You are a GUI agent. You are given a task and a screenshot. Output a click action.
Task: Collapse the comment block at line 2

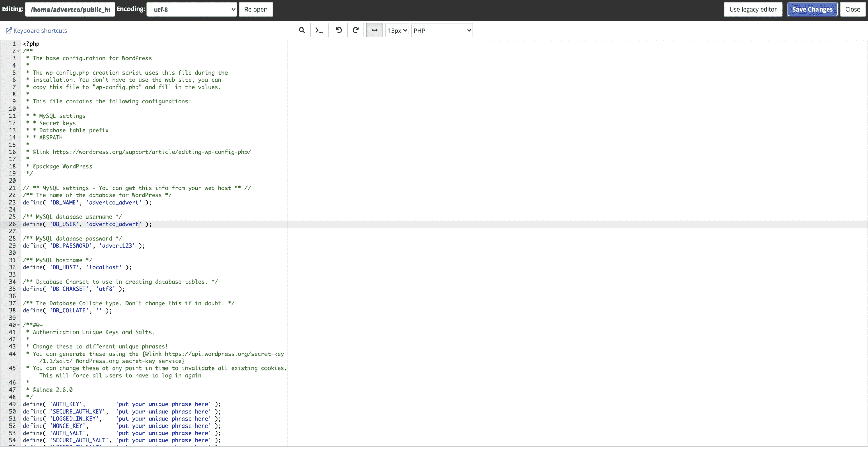pyautogui.click(x=19, y=51)
